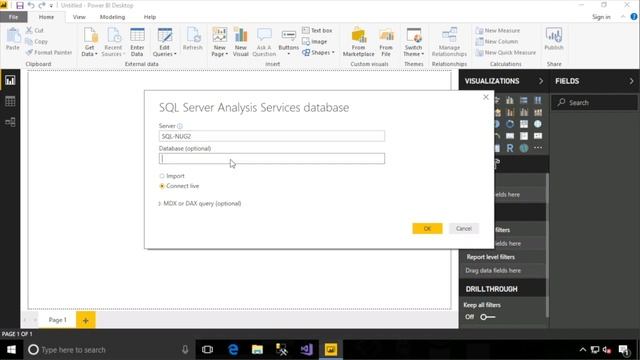Click New Quick Measure in Calculations
640x360 pixels.
pos(505,52)
